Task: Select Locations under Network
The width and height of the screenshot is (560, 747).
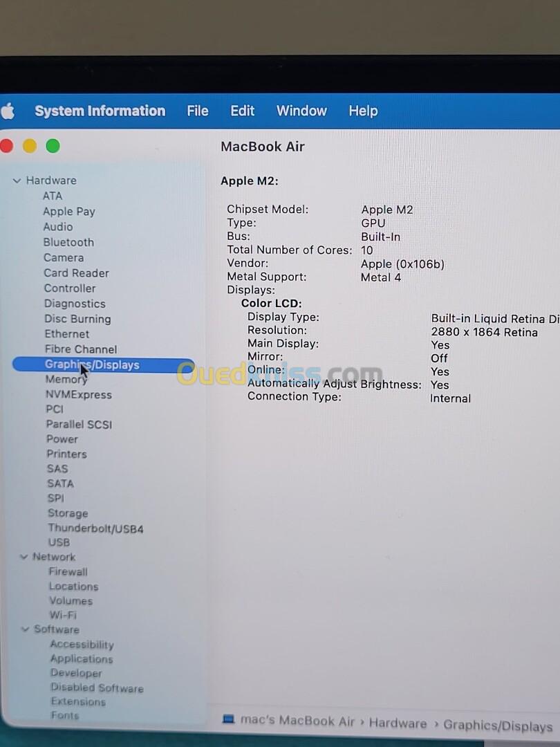Action: coord(74,587)
